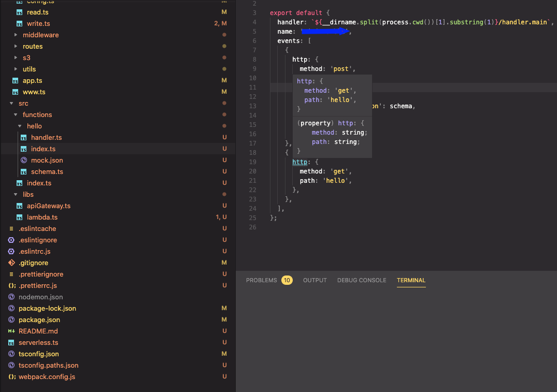Click the TypeScript icon beside www.ts
The height and width of the screenshot is (392, 557).
point(15,92)
